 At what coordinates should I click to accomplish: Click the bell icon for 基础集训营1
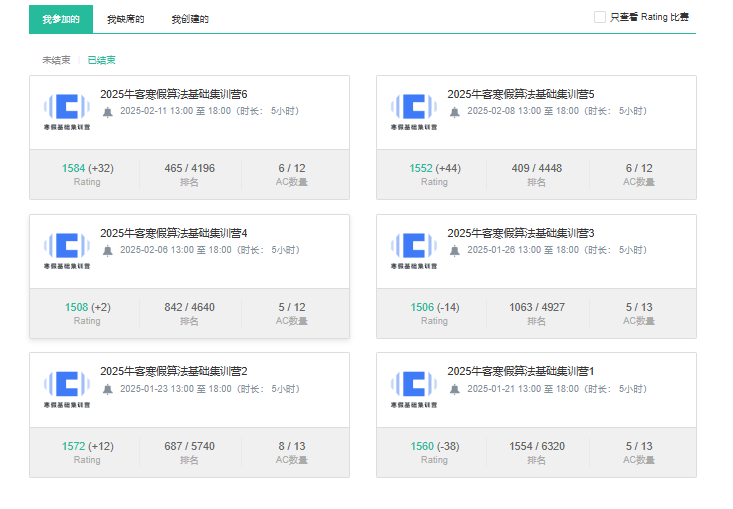pos(455,390)
